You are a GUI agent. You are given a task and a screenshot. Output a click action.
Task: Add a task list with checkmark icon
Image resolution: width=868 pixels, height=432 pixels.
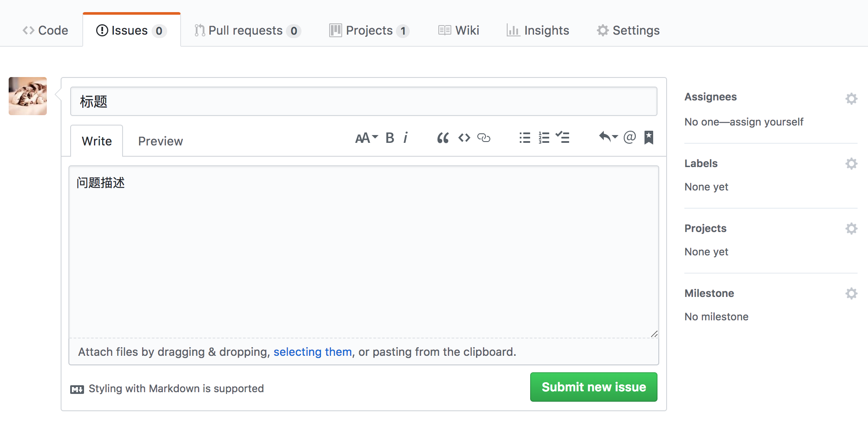pyautogui.click(x=563, y=138)
